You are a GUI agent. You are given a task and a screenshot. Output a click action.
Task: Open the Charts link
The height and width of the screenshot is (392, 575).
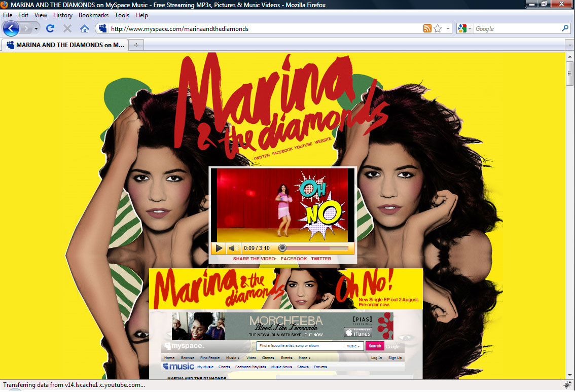(224, 367)
